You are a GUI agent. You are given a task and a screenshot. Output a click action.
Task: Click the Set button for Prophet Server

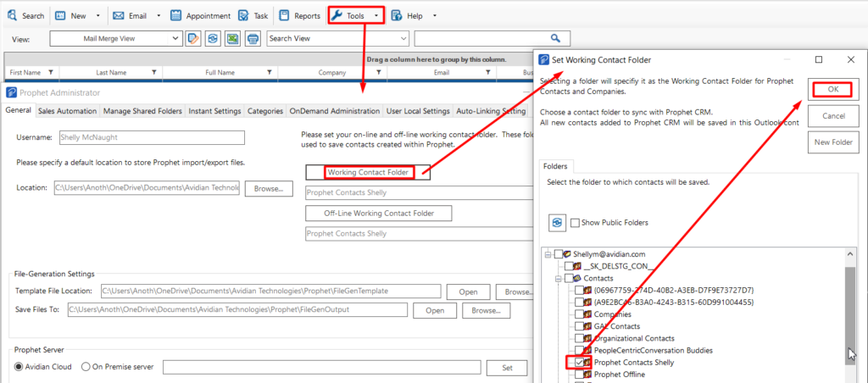507,368
